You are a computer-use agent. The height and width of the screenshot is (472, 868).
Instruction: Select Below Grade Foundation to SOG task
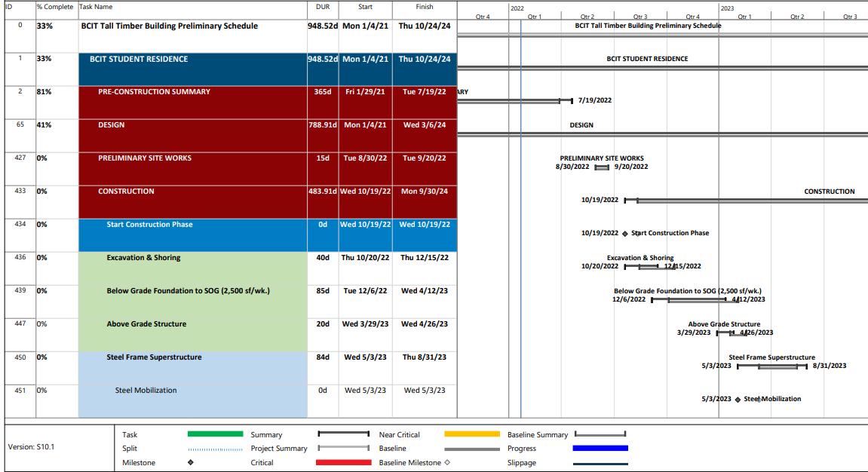[189, 291]
